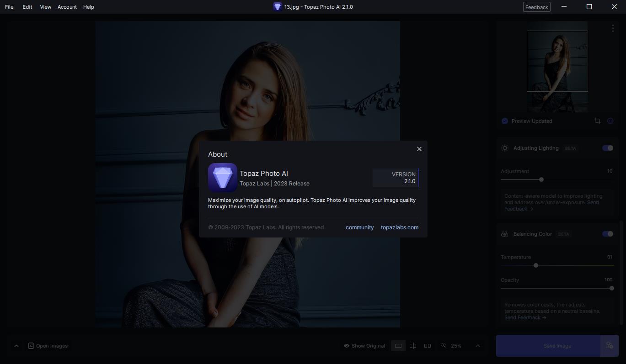Open the preview panel three-dot menu

point(613,28)
